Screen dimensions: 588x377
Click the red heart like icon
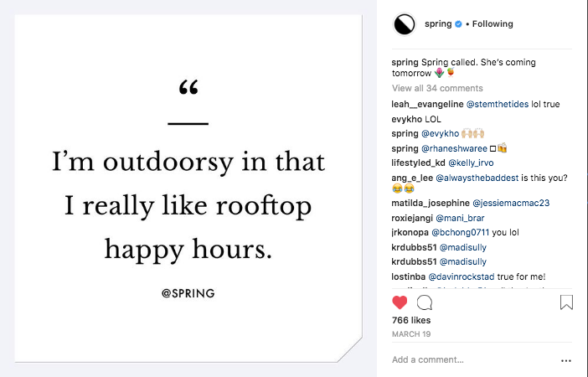point(400,302)
